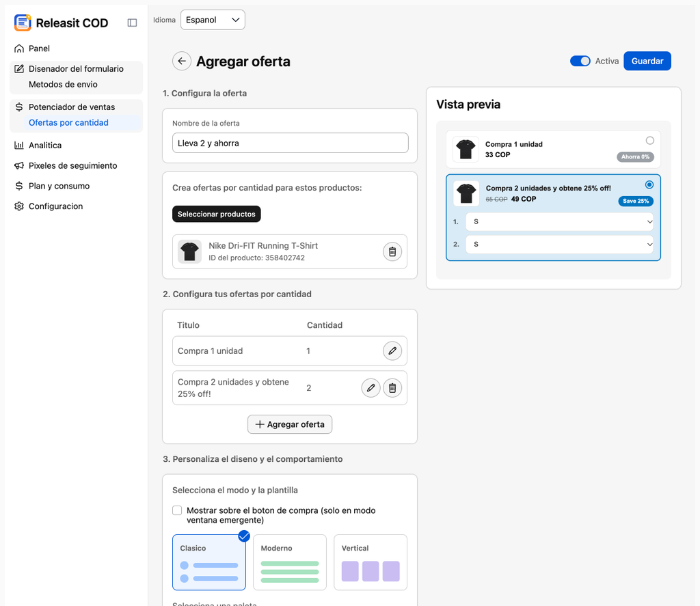Open Potenciador de ventas in sidebar
The width and height of the screenshot is (700, 606).
click(x=72, y=107)
